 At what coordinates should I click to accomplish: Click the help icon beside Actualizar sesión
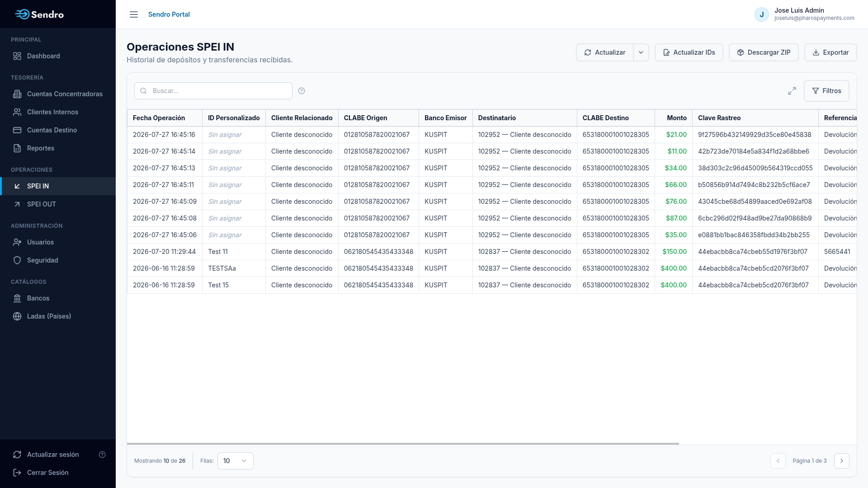[102, 455]
